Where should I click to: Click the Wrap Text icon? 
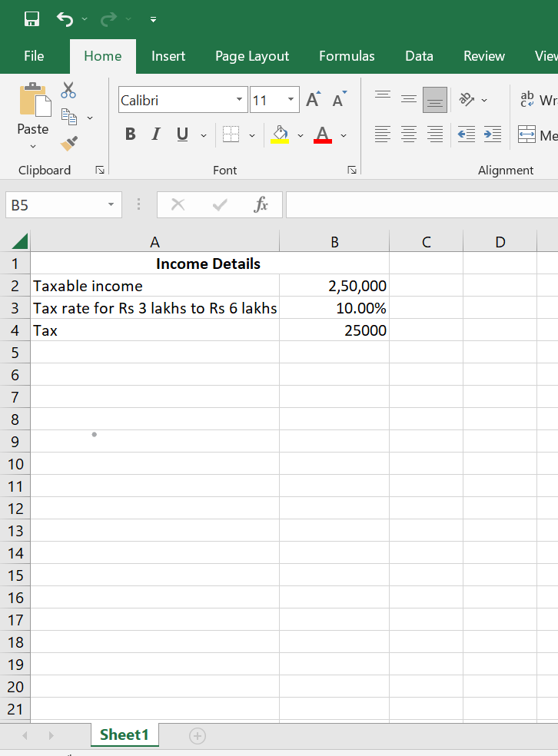[x=527, y=99]
